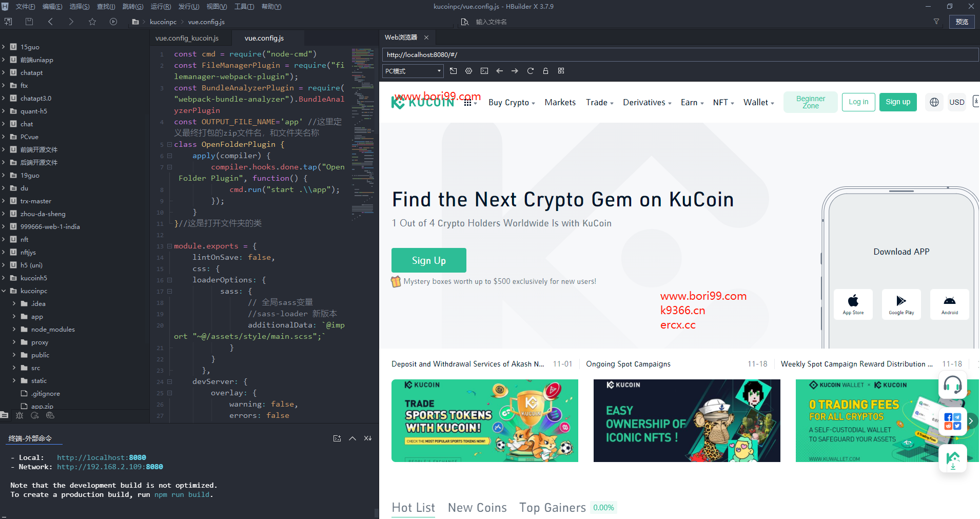Reload the built-in browser page

(531, 71)
